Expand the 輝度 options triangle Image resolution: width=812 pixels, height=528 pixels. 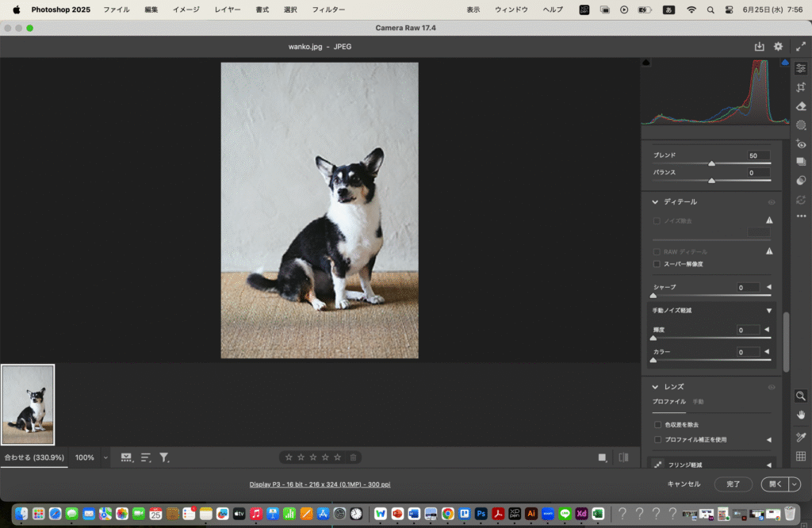(x=767, y=329)
